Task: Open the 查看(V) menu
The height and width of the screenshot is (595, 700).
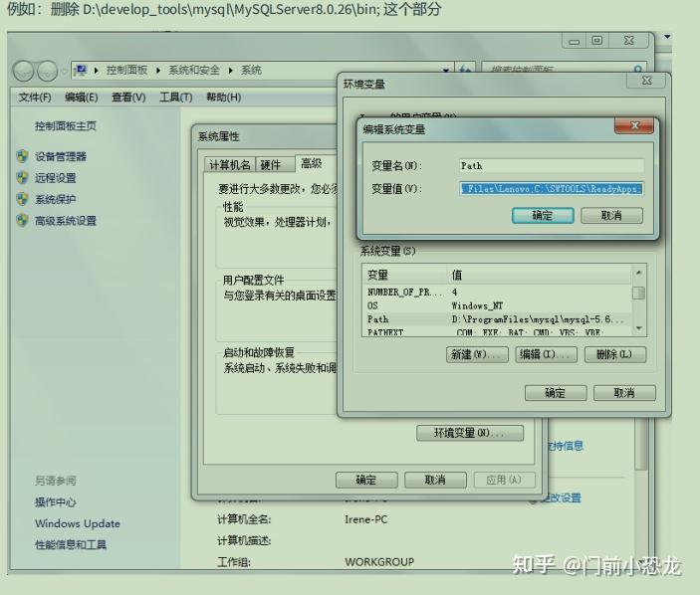Action: pyautogui.click(x=128, y=98)
